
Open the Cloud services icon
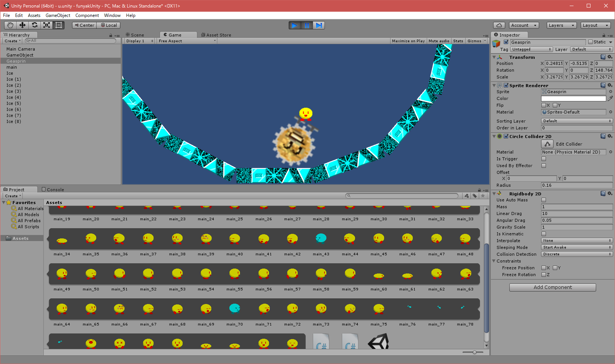point(499,25)
